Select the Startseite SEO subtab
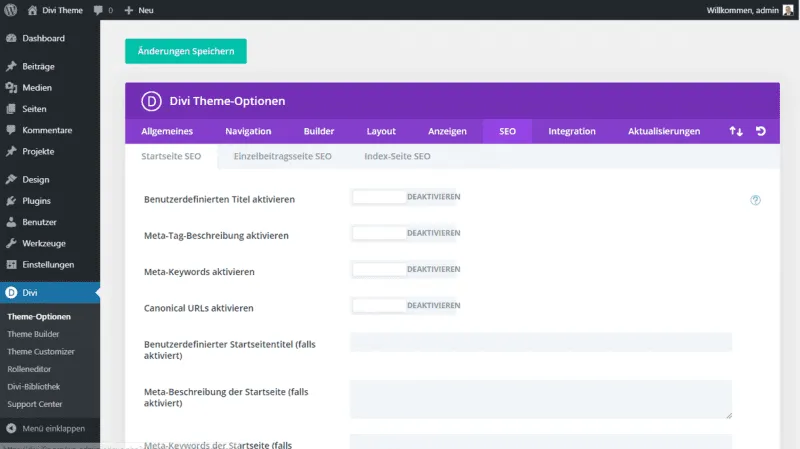Viewport: 800px width, 449px height. click(x=171, y=156)
